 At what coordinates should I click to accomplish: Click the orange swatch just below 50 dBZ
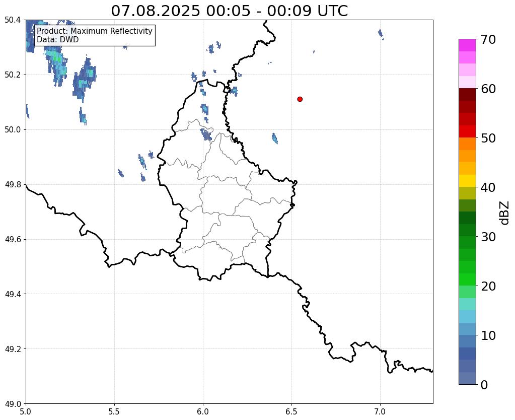(x=467, y=144)
